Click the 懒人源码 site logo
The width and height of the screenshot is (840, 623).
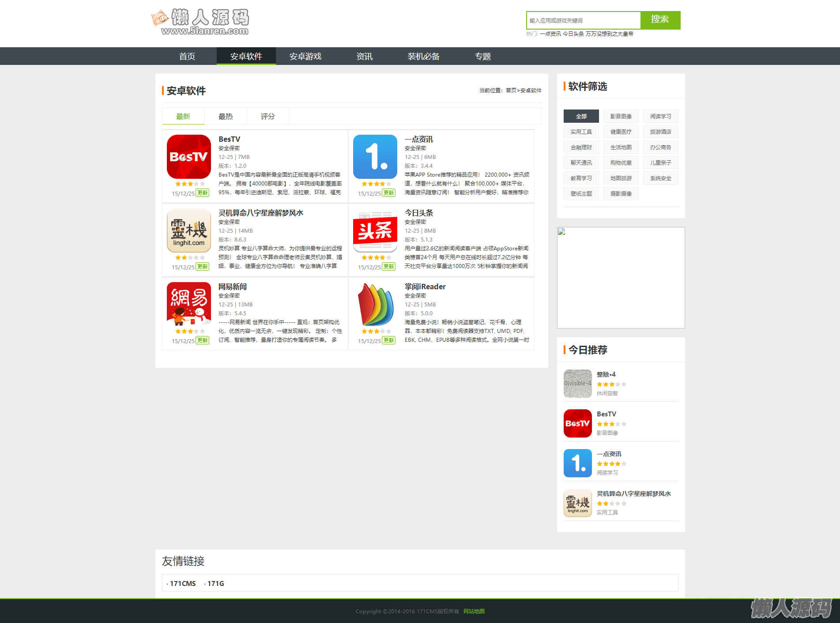coord(200,21)
